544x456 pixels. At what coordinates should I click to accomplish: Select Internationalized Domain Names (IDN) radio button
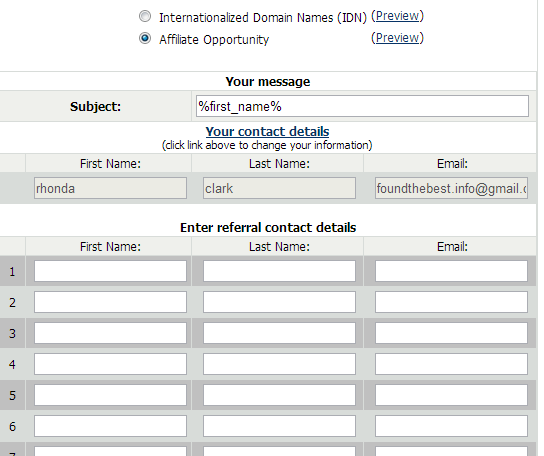pos(145,16)
